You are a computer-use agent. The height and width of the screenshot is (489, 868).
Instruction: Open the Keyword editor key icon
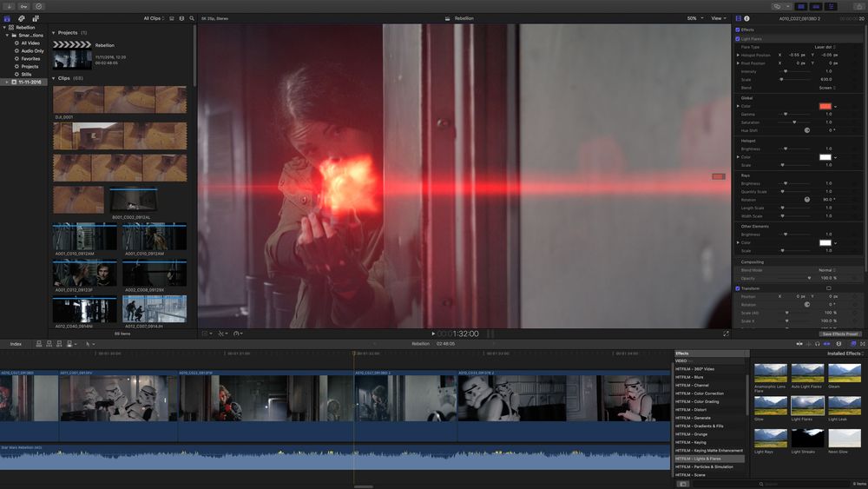[23, 7]
